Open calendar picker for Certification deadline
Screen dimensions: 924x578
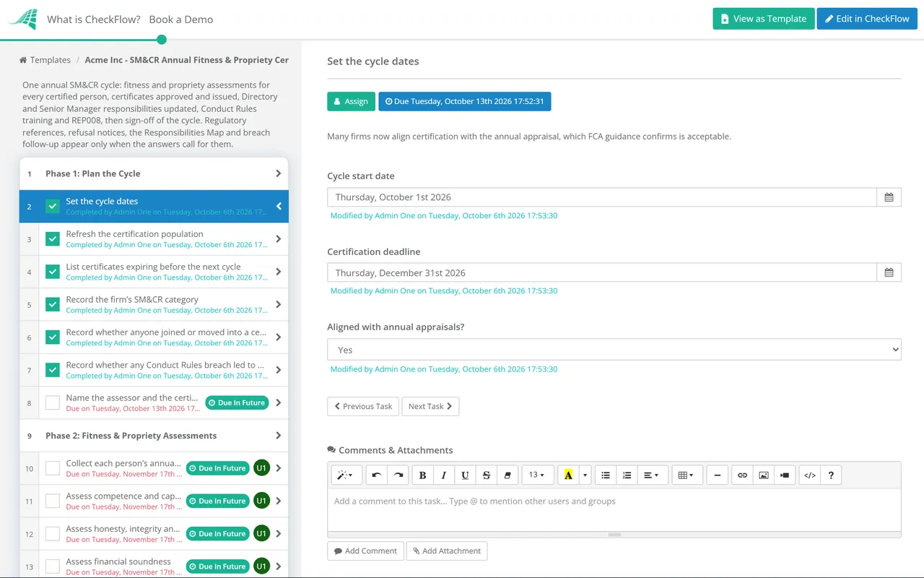click(x=889, y=272)
